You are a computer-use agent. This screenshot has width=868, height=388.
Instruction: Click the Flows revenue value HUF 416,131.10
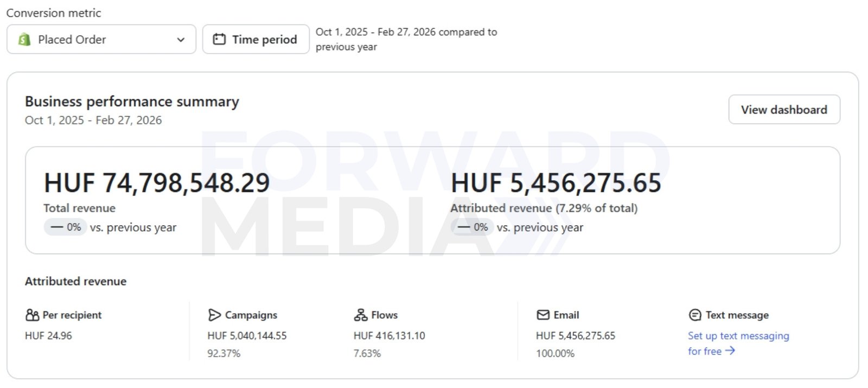click(389, 336)
